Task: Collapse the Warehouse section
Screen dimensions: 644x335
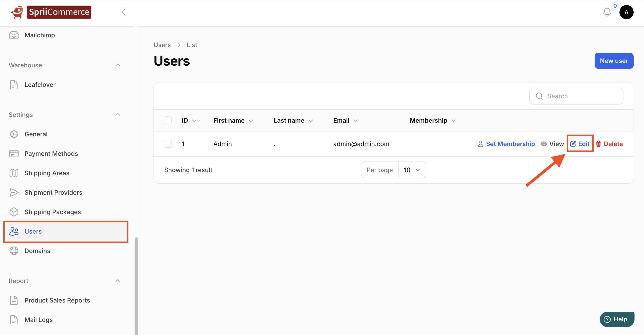Action: coord(118,65)
